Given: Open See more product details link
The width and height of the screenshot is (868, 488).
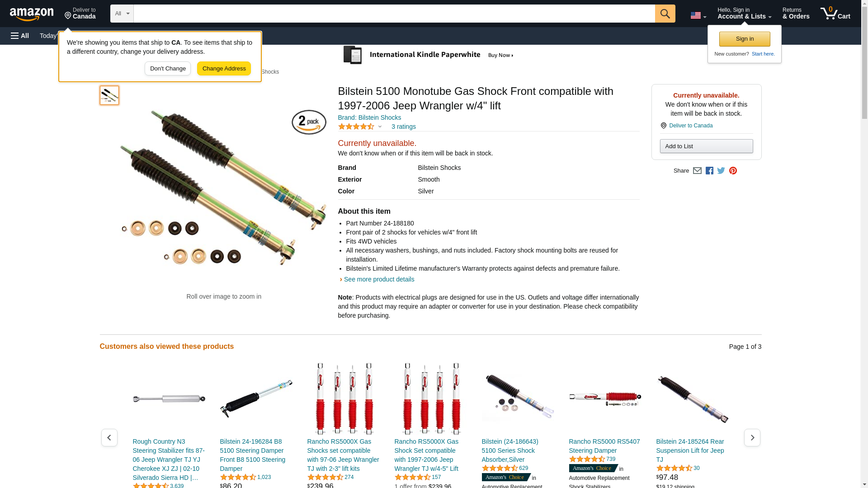Looking at the screenshot, I should point(379,279).
